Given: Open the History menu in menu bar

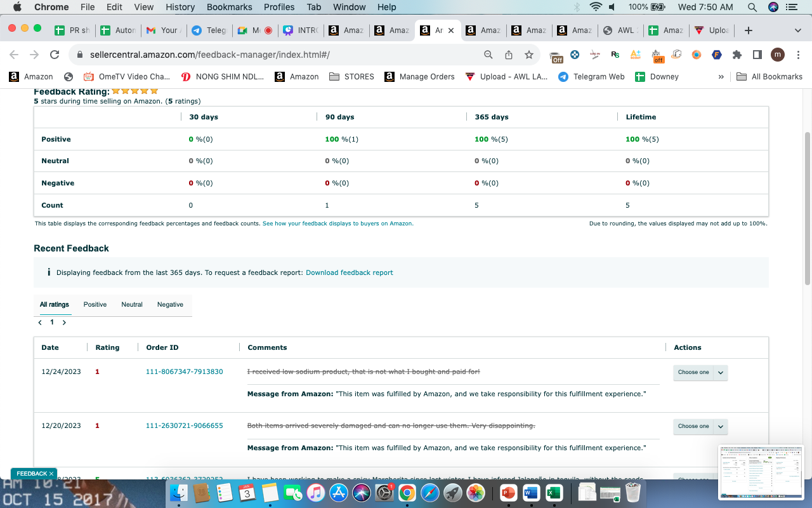Looking at the screenshot, I should pos(180,7).
